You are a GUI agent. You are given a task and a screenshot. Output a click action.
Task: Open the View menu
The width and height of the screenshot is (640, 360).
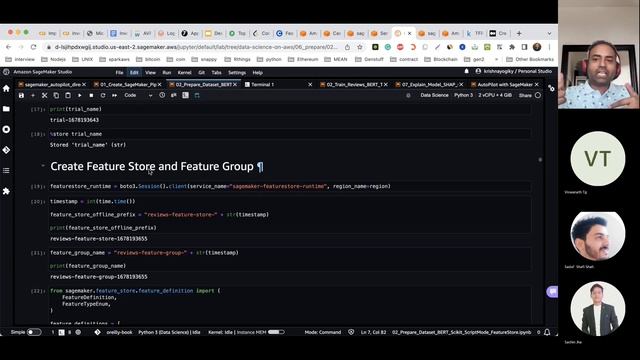[150, 73]
